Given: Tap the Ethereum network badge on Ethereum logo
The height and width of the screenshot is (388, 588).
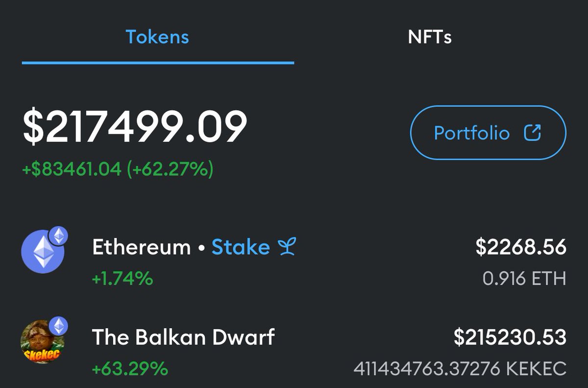Looking at the screenshot, I should [59, 236].
